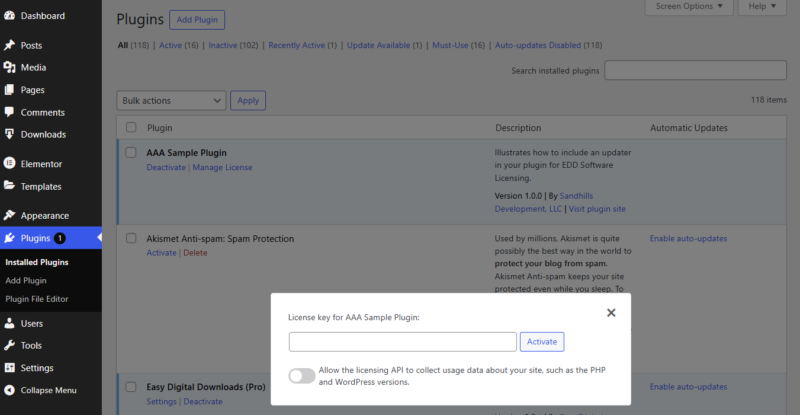This screenshot has height=415, width=800.
Task: Open the Bulk actions dropdown
Action: (171, 101)
